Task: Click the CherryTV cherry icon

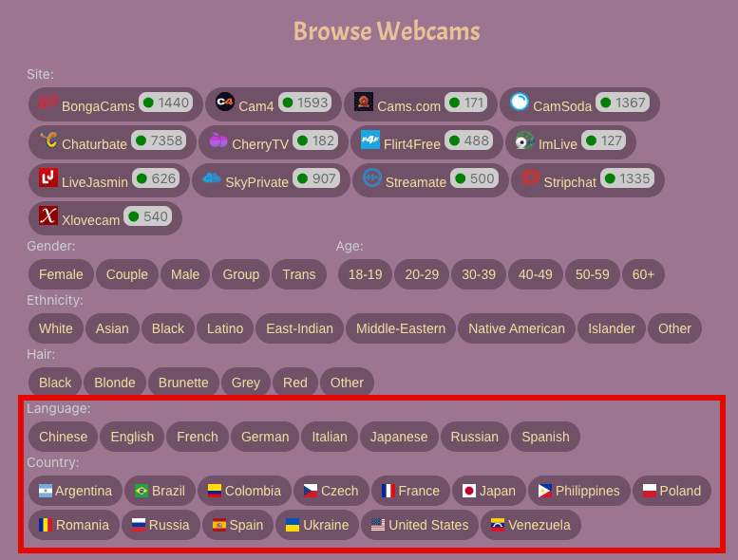Action: click(x=218, y=140)
